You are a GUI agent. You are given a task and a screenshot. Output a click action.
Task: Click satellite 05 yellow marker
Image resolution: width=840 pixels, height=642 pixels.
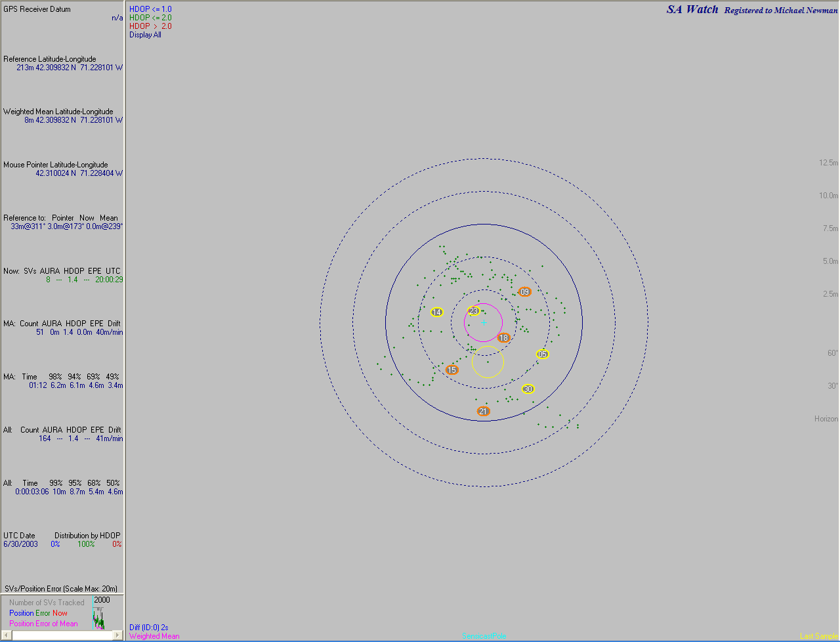click(542, 354)
